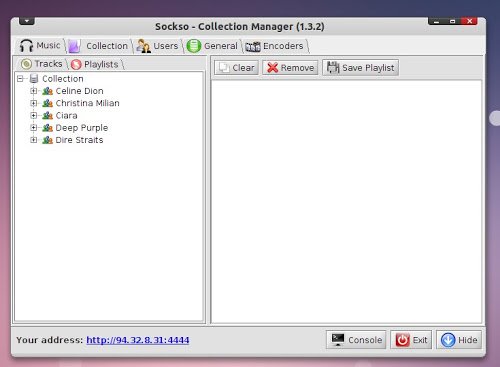Switch to the Collection tab
Screen dimensions: 500x367
(99, 46)
